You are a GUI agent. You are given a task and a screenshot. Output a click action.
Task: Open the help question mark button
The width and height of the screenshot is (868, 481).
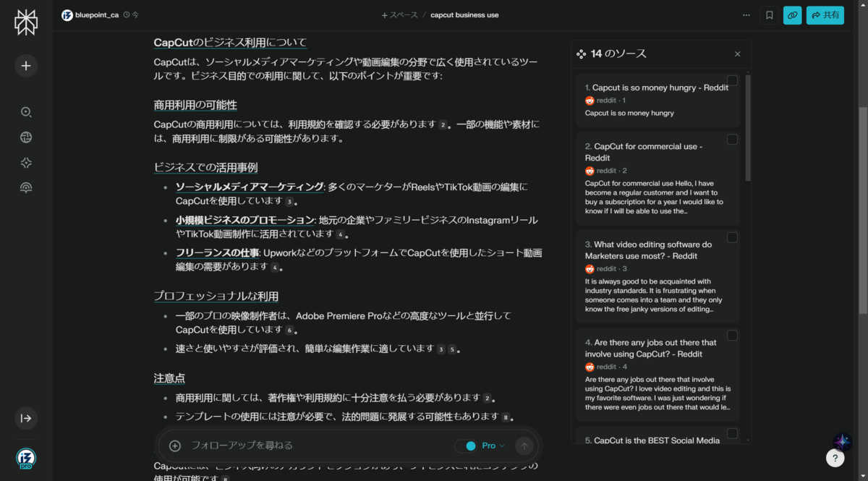point(835,458)
